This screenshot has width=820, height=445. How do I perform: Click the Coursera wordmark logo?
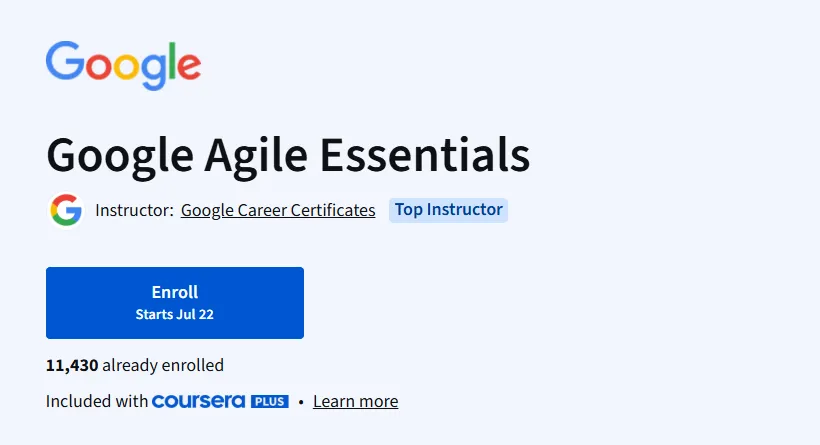[x=198, y=401]
